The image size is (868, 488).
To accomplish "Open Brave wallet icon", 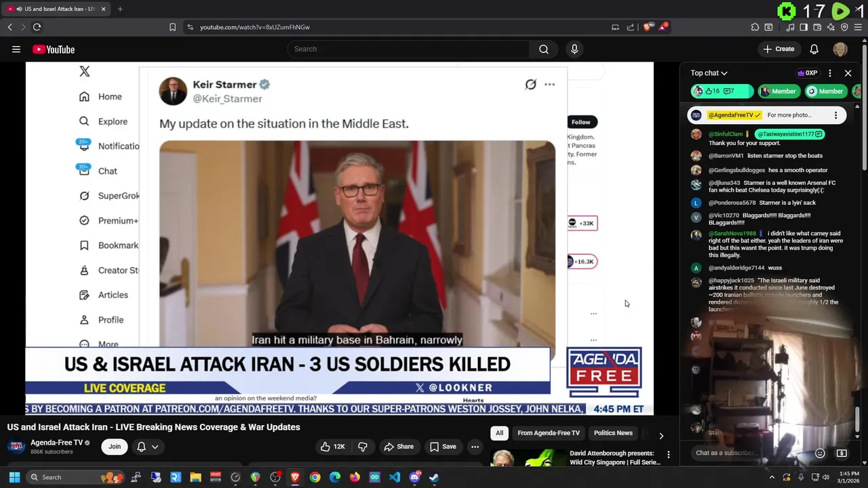I will point(817,27).
